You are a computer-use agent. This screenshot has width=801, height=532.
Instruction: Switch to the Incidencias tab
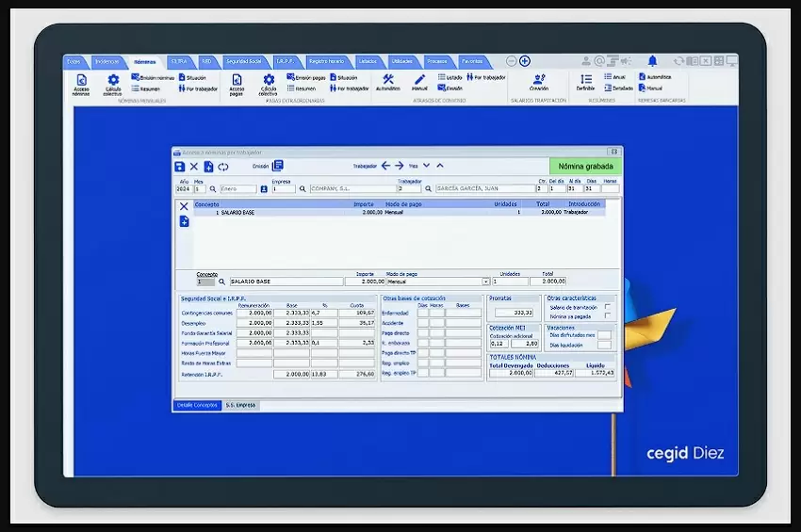(107, 61)
